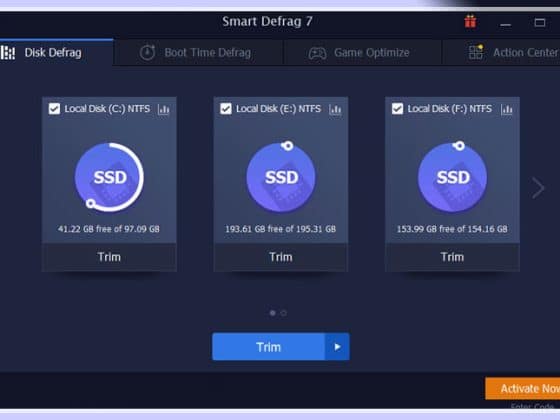The height and width of the screenshot is (420, 560).
Task: View Local Disk (C:) report chart icon
Action: tap(164, 109)
